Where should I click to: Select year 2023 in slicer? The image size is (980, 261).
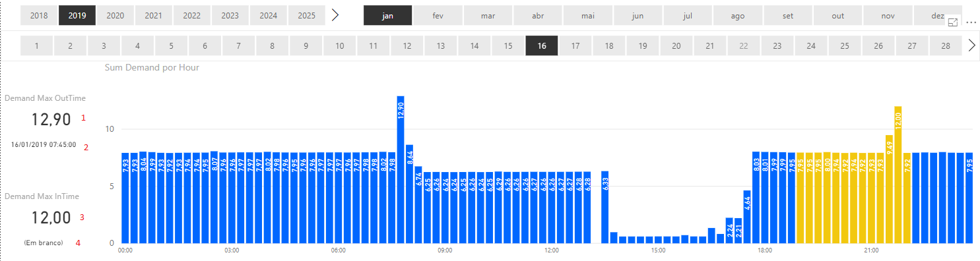pyautogui.click(x=230, y=15)
